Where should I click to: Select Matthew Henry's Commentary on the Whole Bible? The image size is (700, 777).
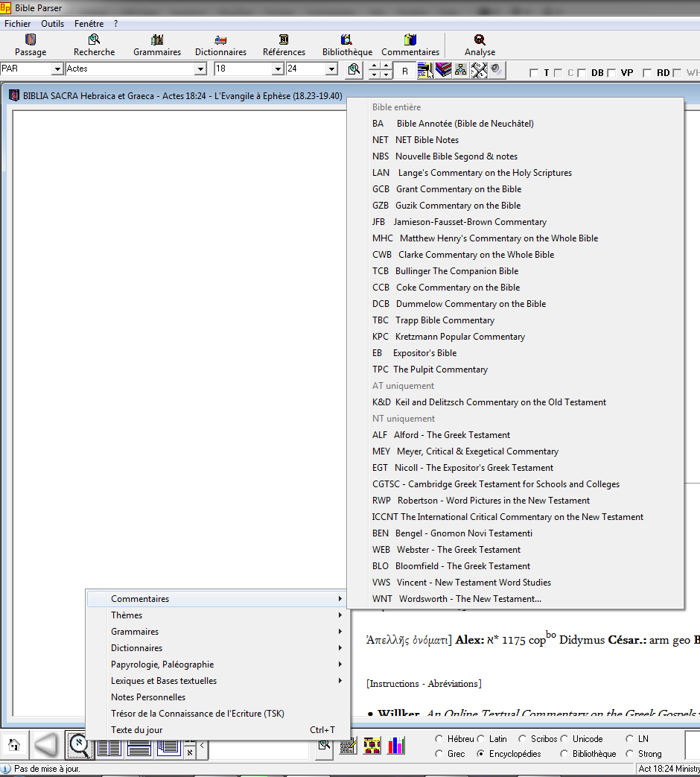tap(515, 238)
